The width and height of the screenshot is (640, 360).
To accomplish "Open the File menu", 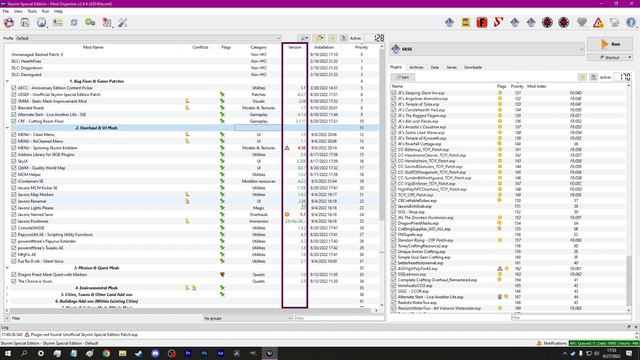I will [6, 11].
